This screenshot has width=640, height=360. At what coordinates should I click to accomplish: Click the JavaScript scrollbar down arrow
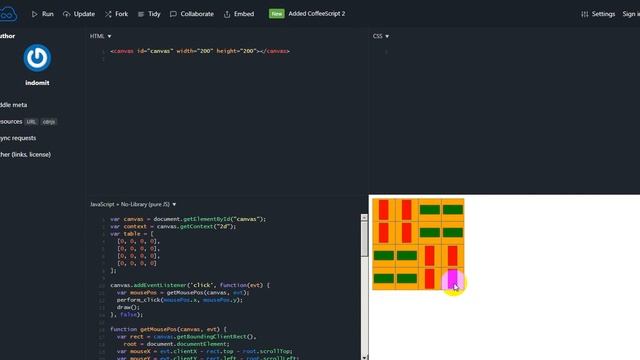tap(364, 357)
